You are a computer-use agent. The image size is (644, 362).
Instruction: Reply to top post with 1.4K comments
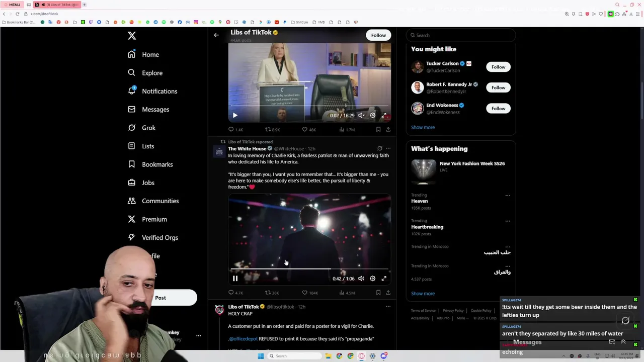(235, 129)
